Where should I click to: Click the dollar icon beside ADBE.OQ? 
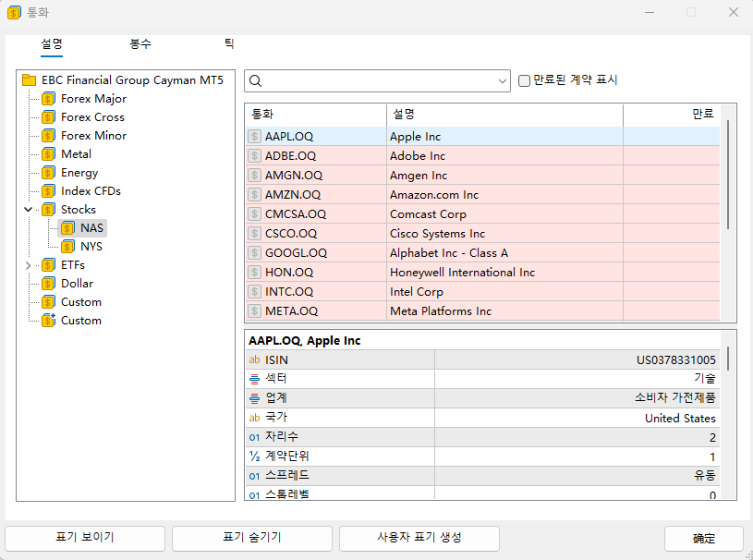pos(254,156)
